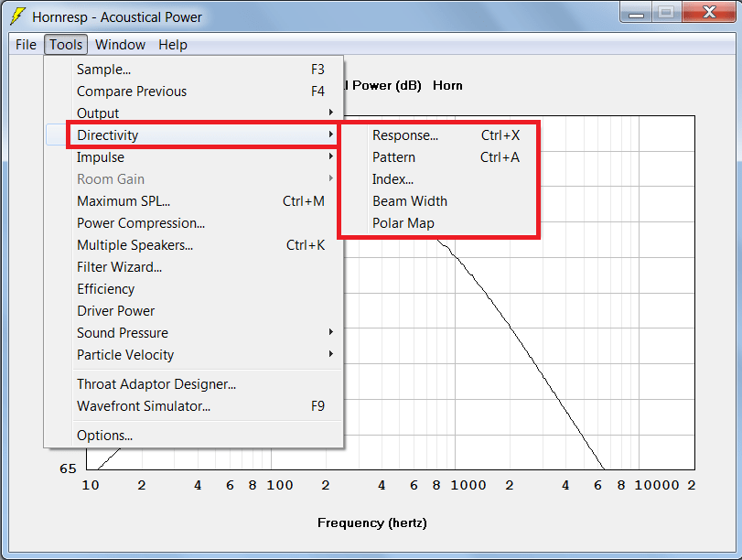The width and height of the screenshot is (742, 560).
Task: Click the Hornresp lightning bolt icon
Action: coord(17,16)
